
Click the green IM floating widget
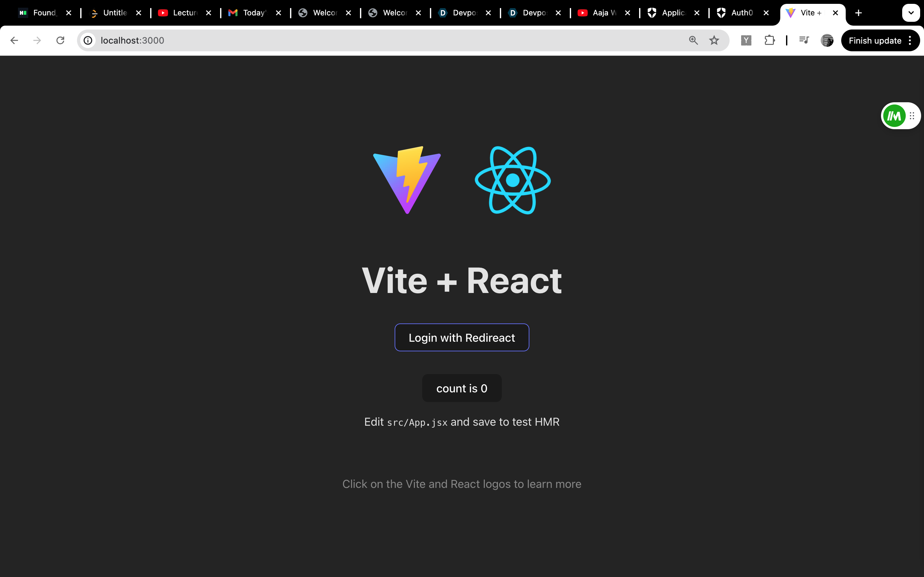click(x=894, y=116)
